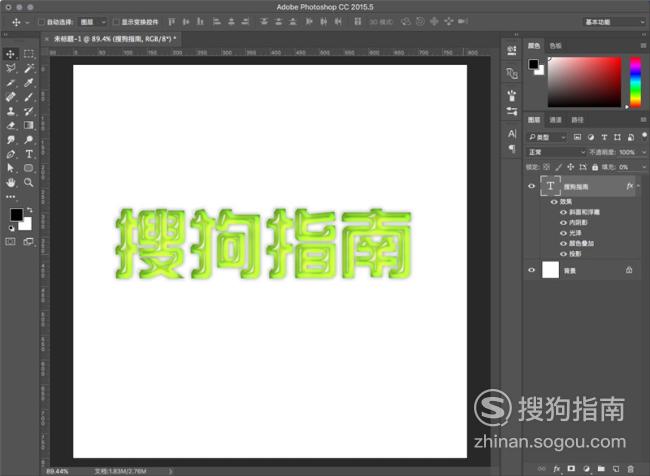
Task: Enable Show Transform Controls checkbox
Action: click(x=116, y=22)
